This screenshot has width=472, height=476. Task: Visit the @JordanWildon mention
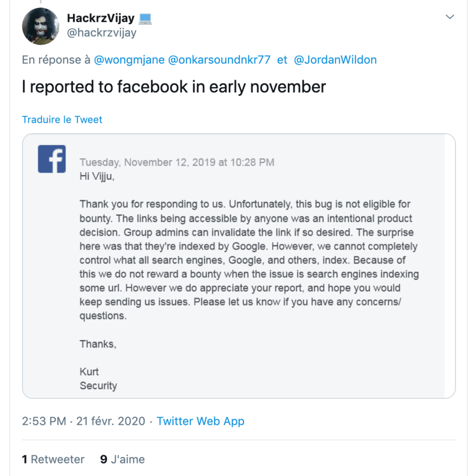(x=335, y=60)
